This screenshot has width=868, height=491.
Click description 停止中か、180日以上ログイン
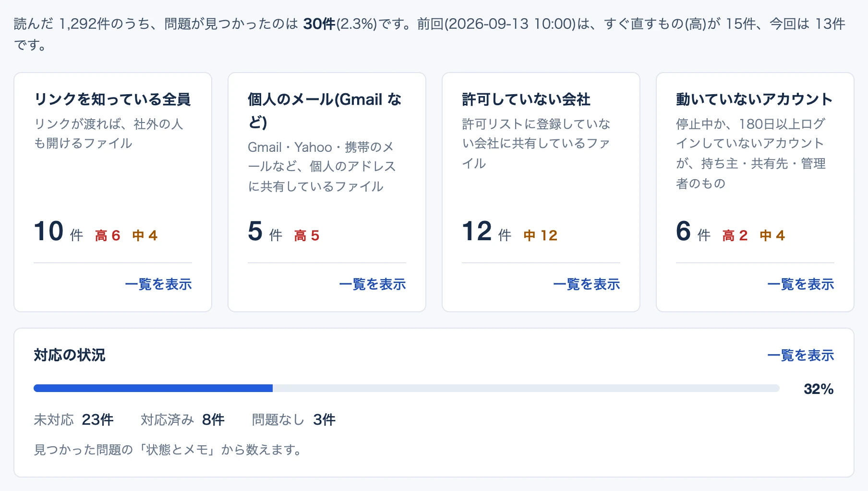point(751,153)
